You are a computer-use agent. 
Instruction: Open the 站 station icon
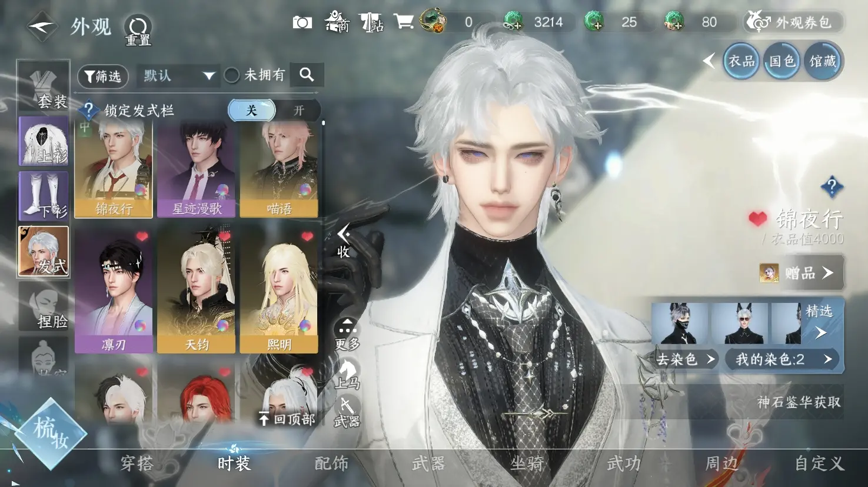[371, 22]
